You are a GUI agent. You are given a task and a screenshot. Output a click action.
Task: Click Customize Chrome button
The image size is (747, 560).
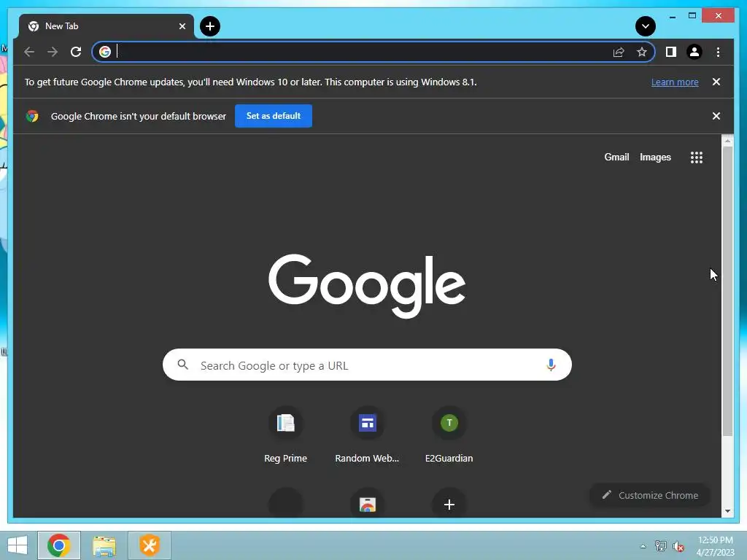pyautogui.click(x=650, y=495)
